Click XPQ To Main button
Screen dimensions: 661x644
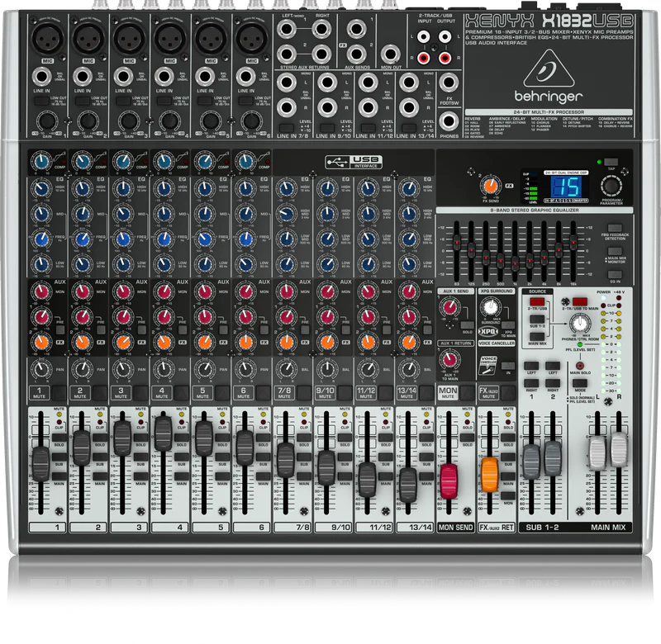click(x=508, y=325)
